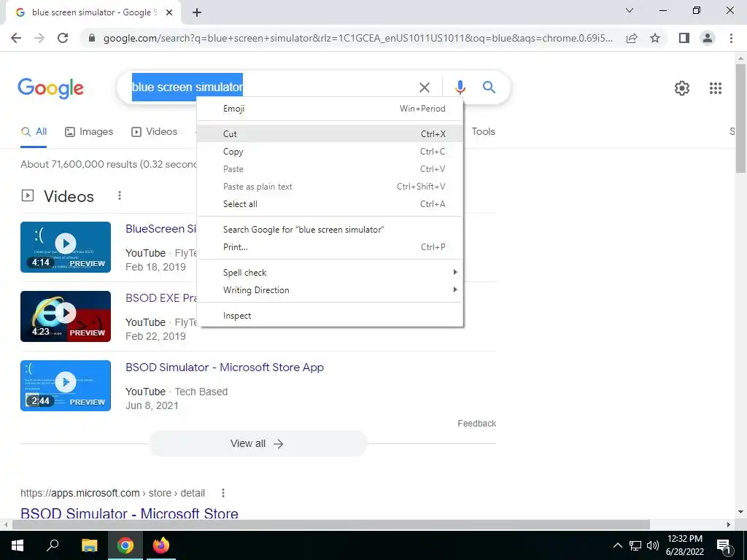Open a new tab with the plus icon
Image resolution: width=747 pixels, height=560 pixels.
(197, 13)
